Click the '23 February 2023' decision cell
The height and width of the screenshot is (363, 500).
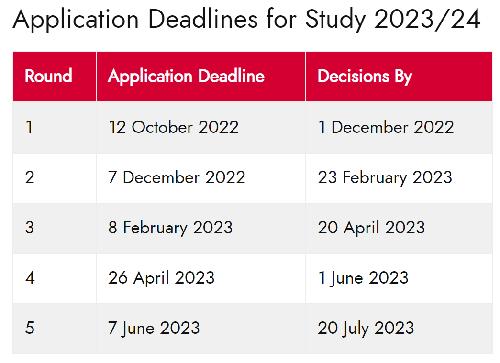[x=399, y=178]
